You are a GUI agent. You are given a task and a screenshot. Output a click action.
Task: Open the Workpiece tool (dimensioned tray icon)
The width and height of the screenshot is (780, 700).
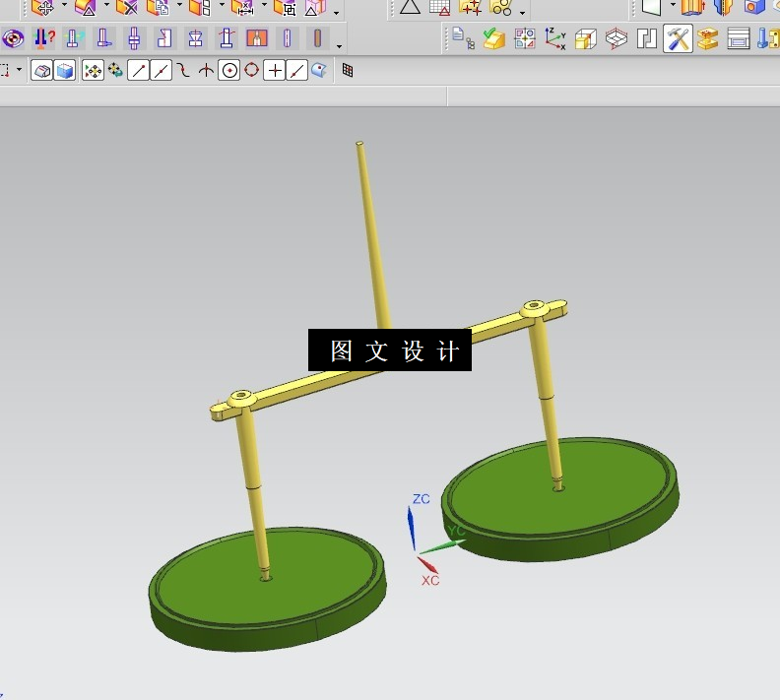pos(616,38)
